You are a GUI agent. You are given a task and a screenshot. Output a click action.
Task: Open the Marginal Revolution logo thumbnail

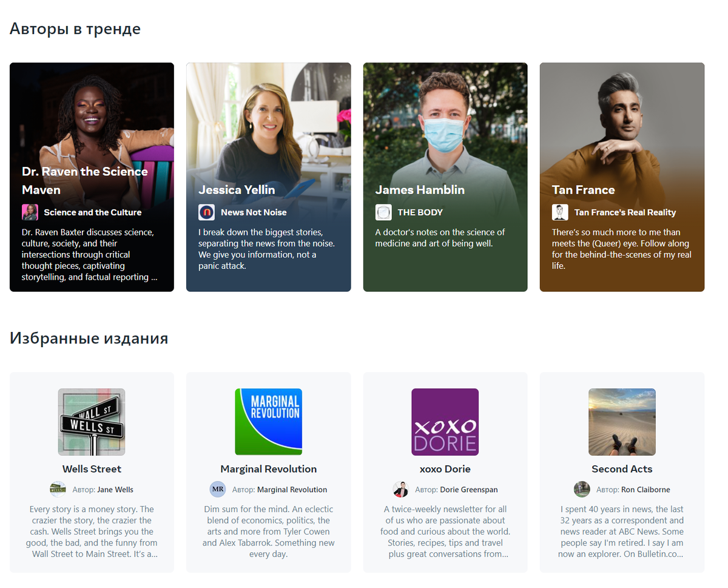[268, 422]
